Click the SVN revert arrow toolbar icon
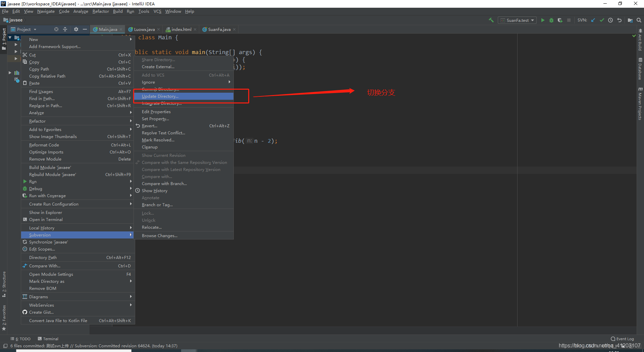This screenshot has height=352, width=644. 619,20
